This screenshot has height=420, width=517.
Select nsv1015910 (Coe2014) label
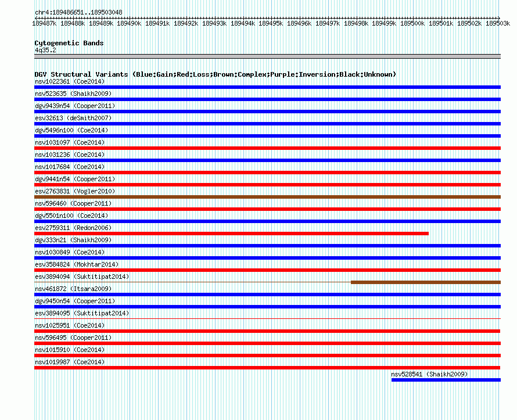click(x=70, y=350)
